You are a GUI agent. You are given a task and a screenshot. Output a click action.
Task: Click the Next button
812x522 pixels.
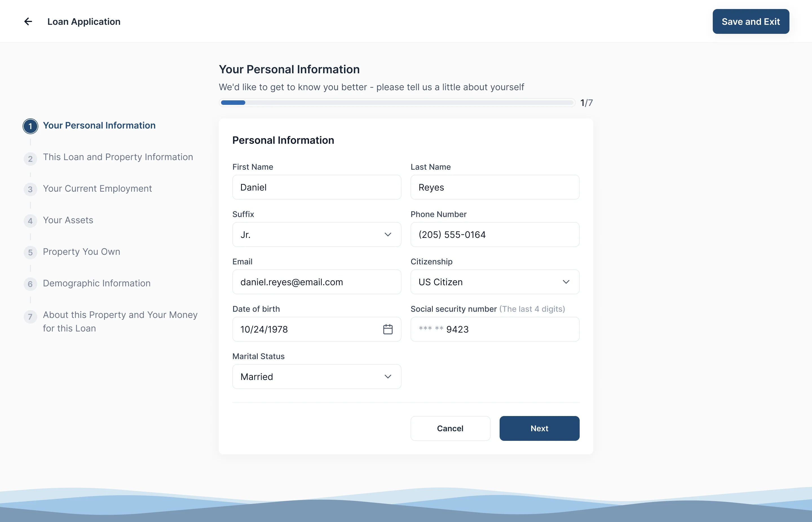[539, 428]
